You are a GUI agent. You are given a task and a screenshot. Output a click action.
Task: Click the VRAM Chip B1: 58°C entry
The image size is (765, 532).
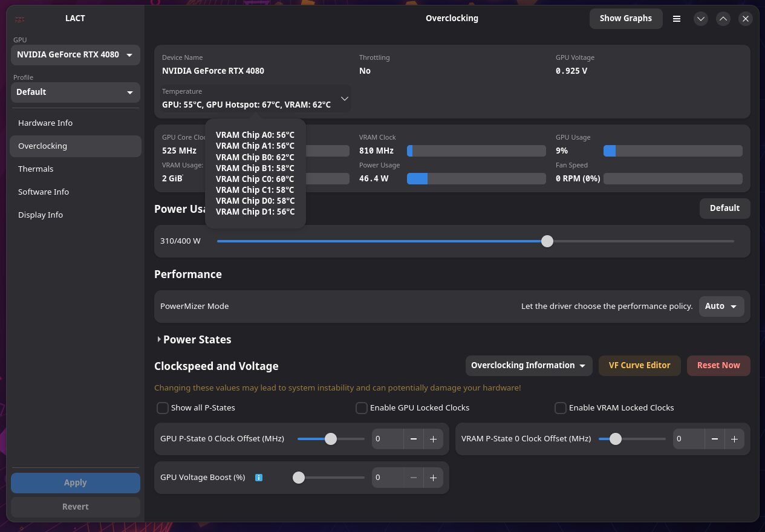click(255, 168)
